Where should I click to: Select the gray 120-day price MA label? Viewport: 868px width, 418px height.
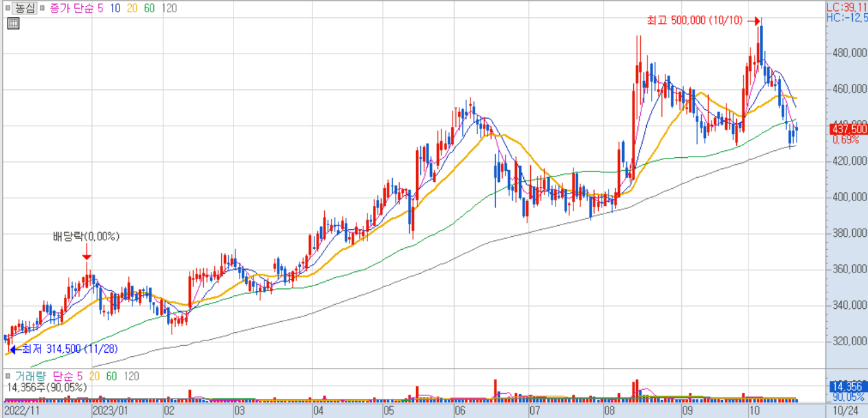click(170, 8)
